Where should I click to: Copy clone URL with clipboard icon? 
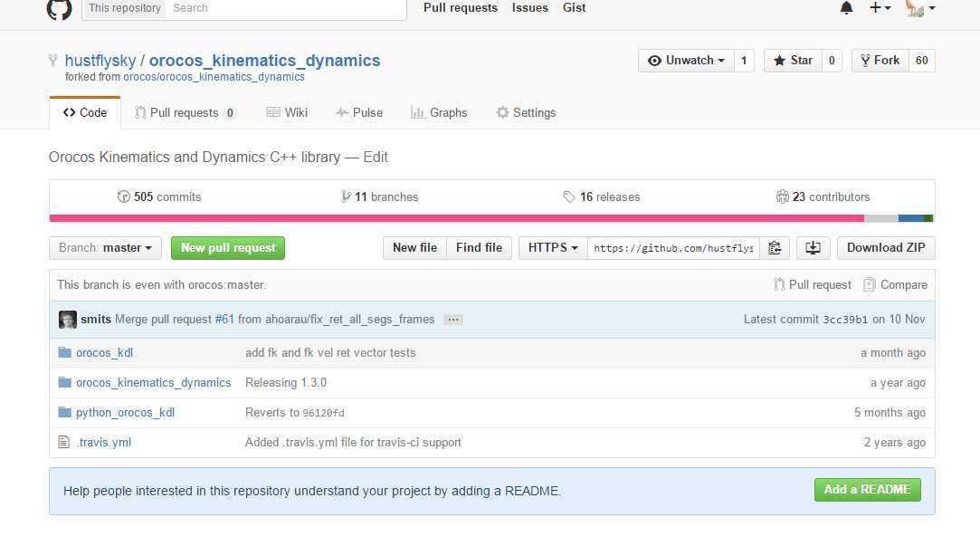pos(775,248)
